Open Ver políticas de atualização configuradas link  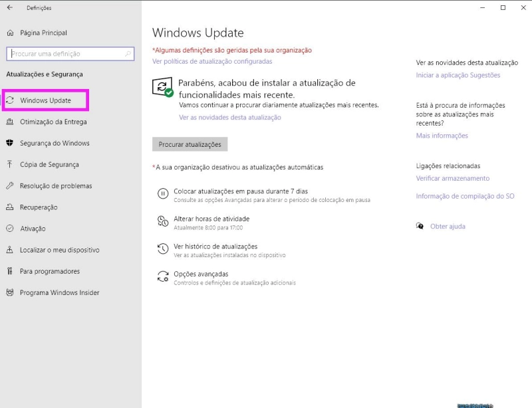point(212,61)
